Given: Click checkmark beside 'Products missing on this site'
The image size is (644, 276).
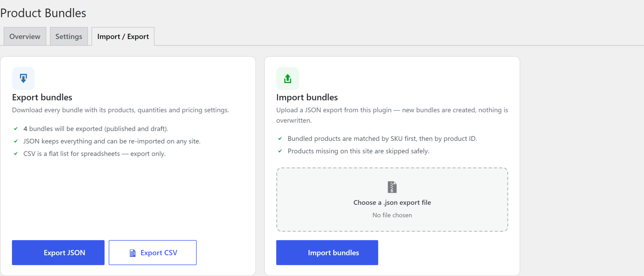Looking at the screenshot, I should (280, 151).
